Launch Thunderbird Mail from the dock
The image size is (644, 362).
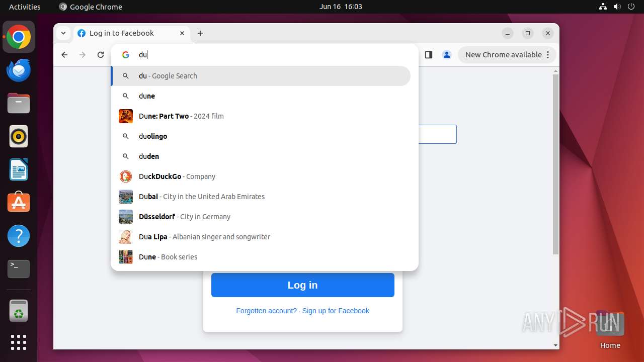pyautogui.click(x=19, y=70)
